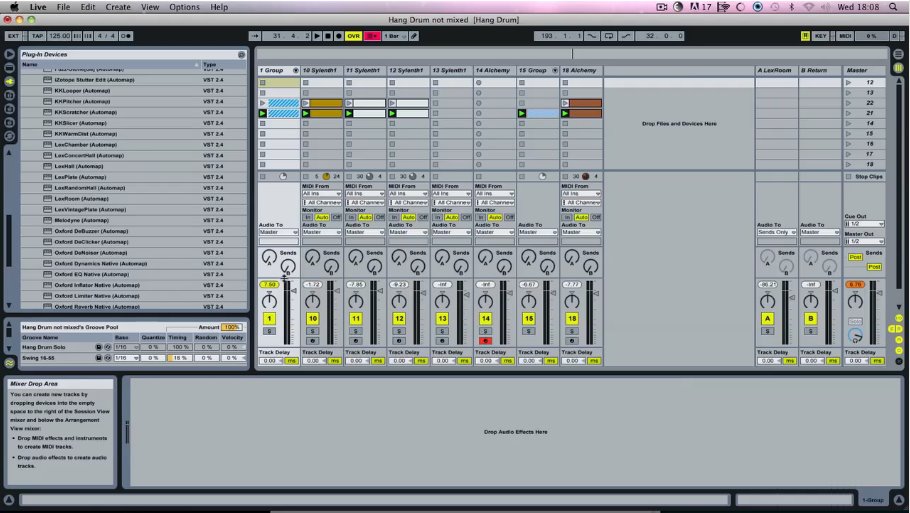Open Audio To Master menu on 1 Group
910x513 pixels.
278,232
